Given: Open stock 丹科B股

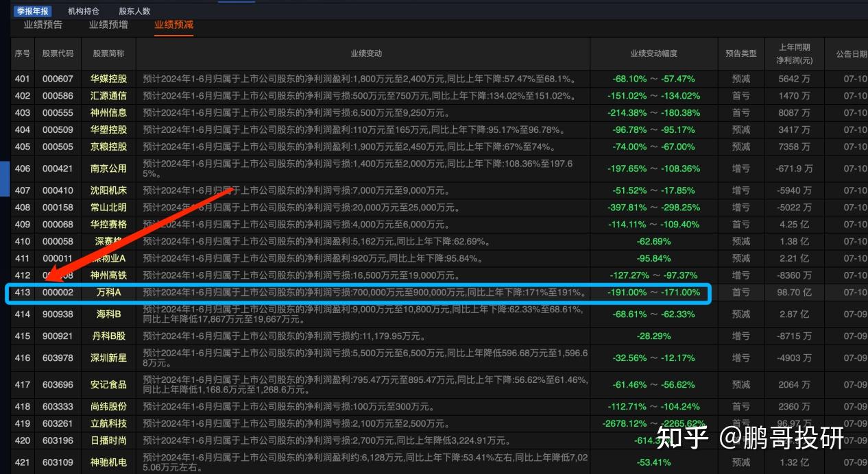Looking at the screenshot, I should (x=108, y=336).
